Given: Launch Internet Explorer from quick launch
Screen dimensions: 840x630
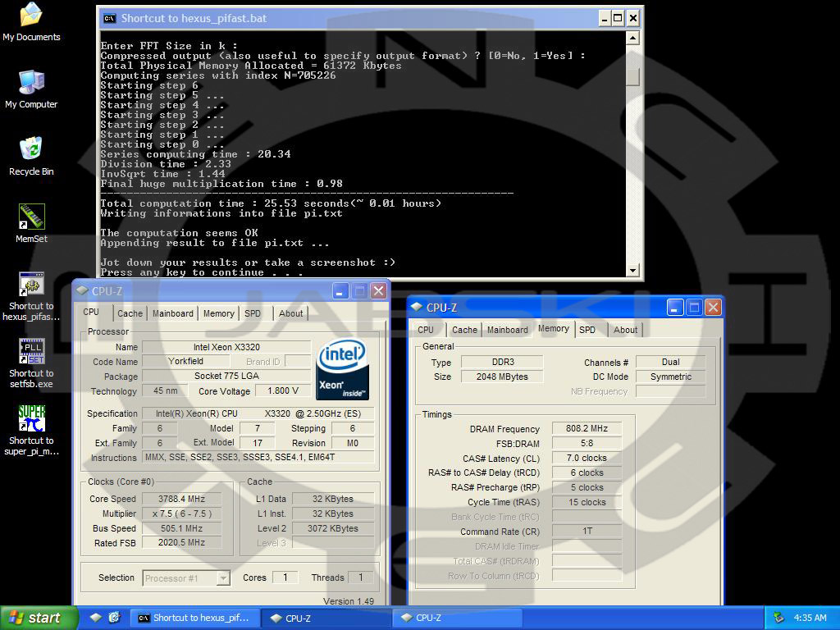Looking at the screenshot, I should [114, 618].
